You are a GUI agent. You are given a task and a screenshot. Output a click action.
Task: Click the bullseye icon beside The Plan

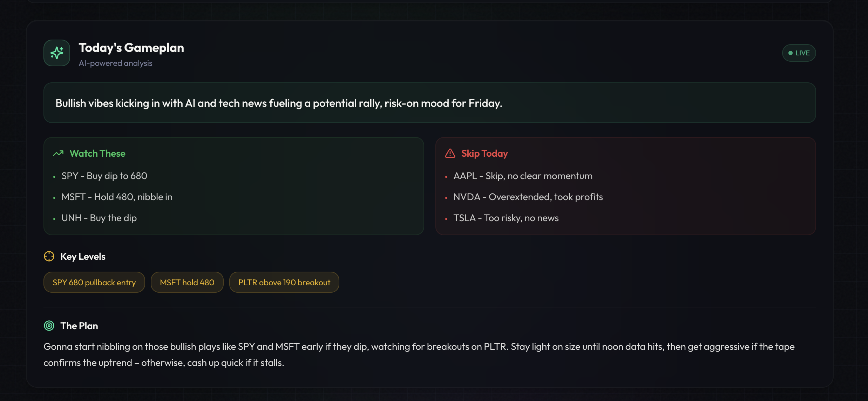49,326
